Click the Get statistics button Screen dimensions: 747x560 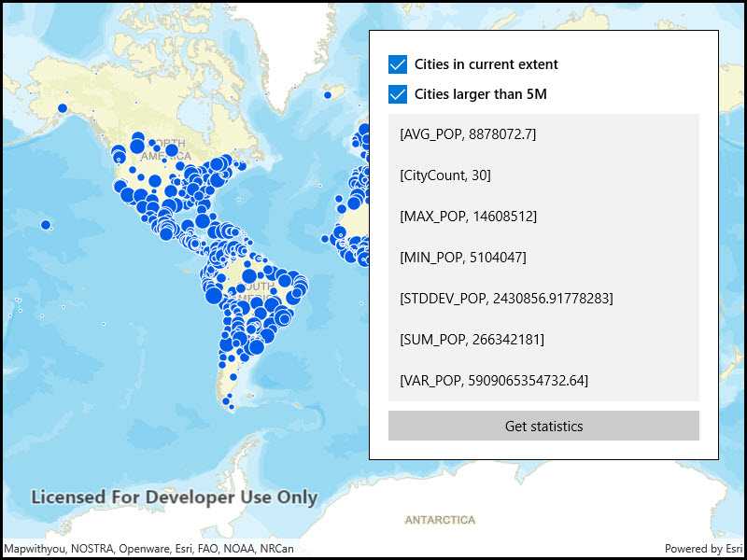(x=543, y=426)
